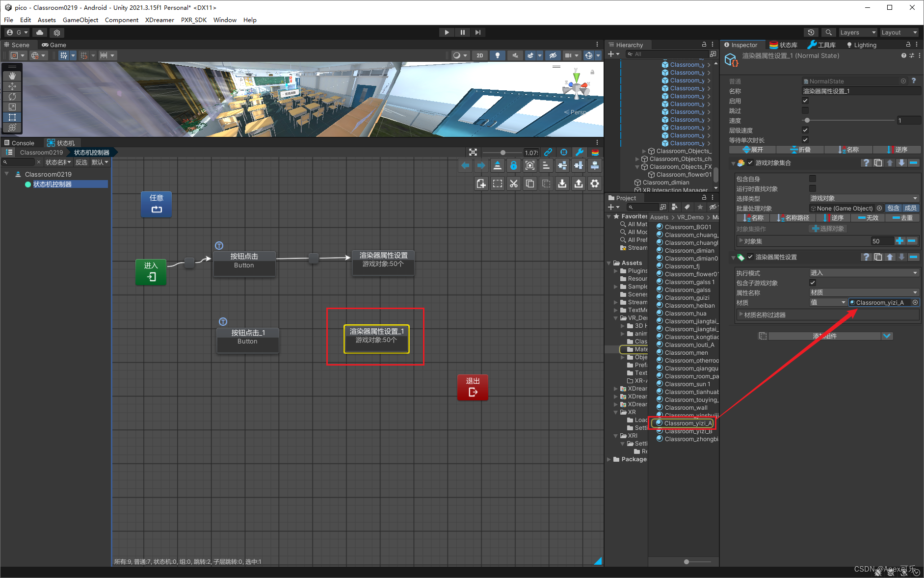Click the import download arrow icon
Screen dimensions: 924x578
point(562,184)
